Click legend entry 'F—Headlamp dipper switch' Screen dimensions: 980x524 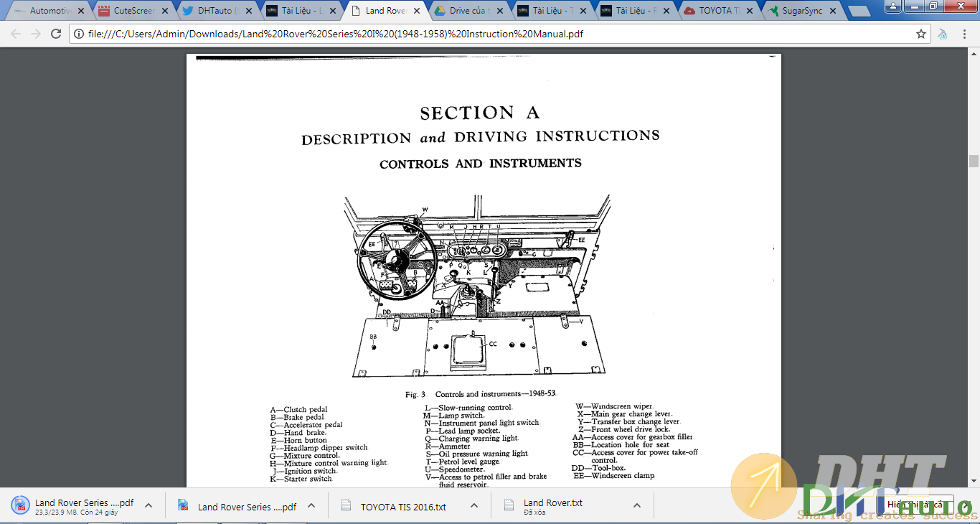pyautogui.click(x=319, y=448)
